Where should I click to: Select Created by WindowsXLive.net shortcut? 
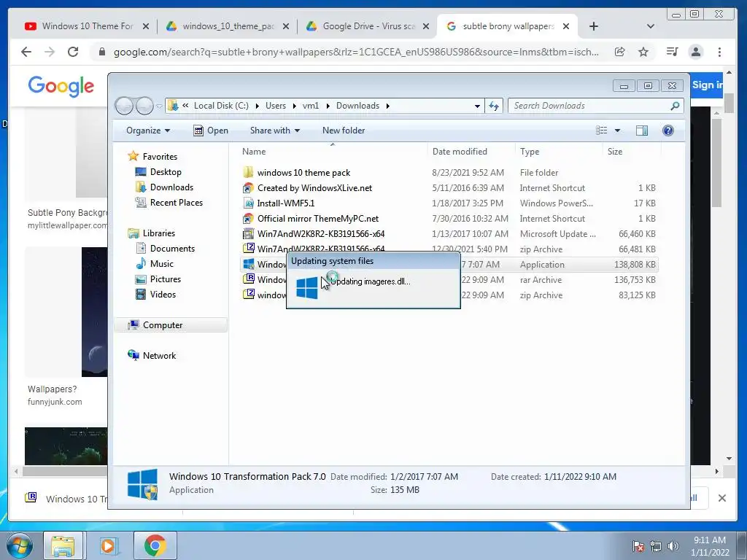[307, 187]
